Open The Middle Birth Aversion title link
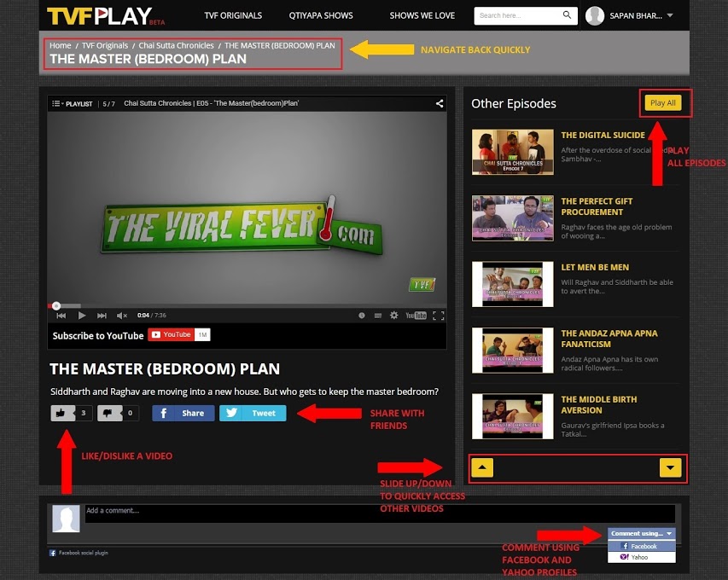Screen dimensions: 728x580 (x=599, y=404)
